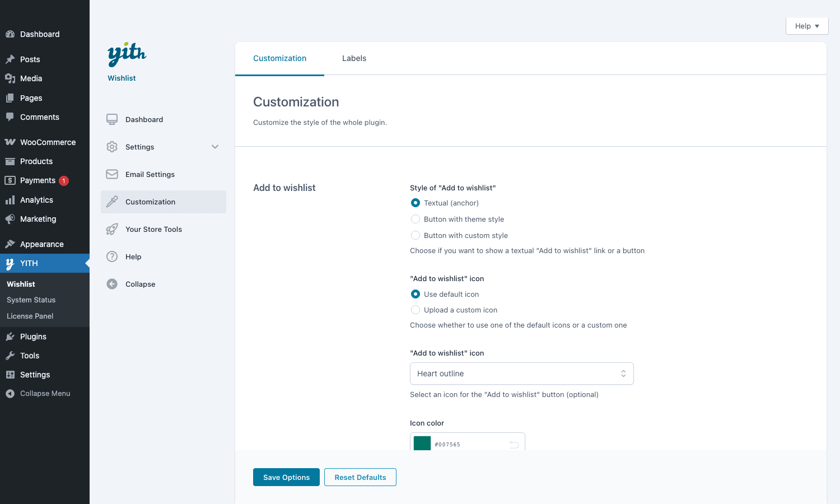Click the Tools wrench icon
The image size is (840, 504).
pyautogui.click(x=10, y=356)
